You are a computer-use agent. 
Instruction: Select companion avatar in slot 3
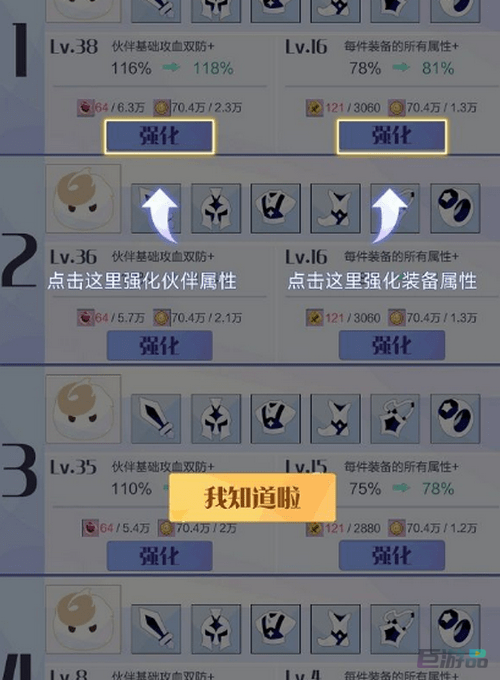(x=83, y=409)
